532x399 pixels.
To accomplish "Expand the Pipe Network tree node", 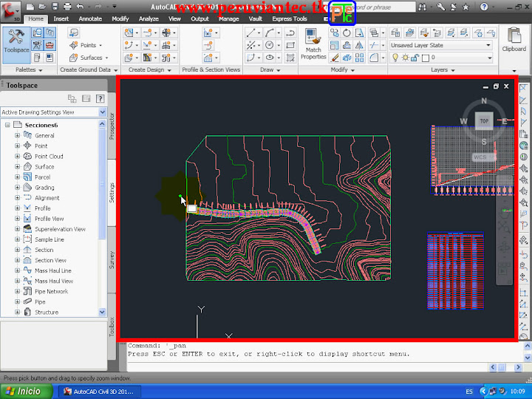I will point(17,291).
